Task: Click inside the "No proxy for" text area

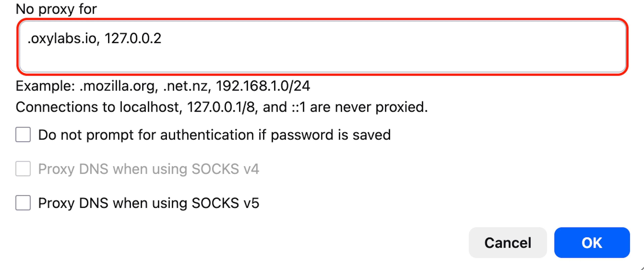Action: pyautogui.click(x=322, y=47)
